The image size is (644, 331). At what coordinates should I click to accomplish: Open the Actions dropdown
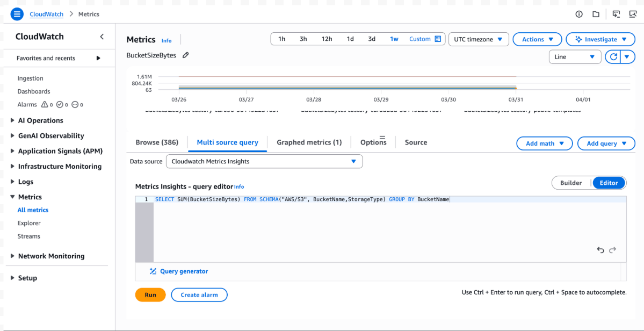(x=537, y=39)
